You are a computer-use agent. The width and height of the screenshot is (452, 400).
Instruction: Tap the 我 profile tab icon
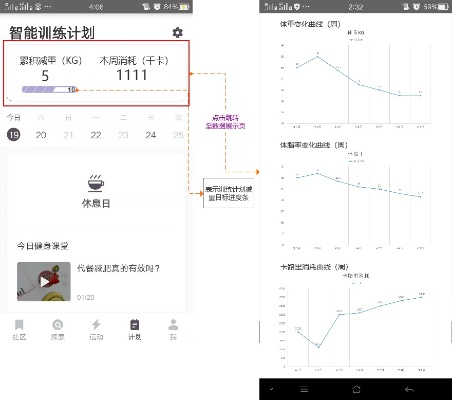coord(173,325)
